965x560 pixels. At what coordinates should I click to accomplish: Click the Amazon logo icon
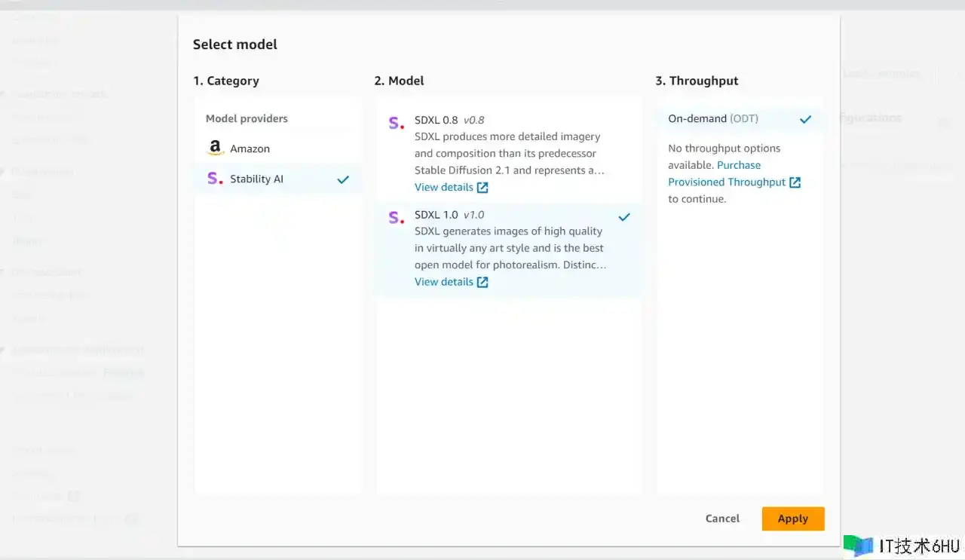tap(216, 148)
